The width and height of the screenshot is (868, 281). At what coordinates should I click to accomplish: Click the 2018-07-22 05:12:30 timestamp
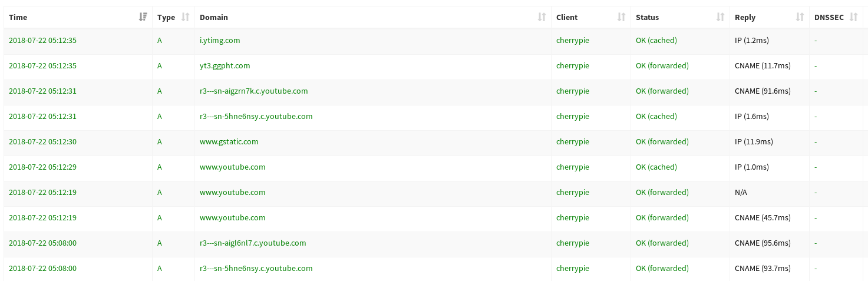[x=42, y=142]
